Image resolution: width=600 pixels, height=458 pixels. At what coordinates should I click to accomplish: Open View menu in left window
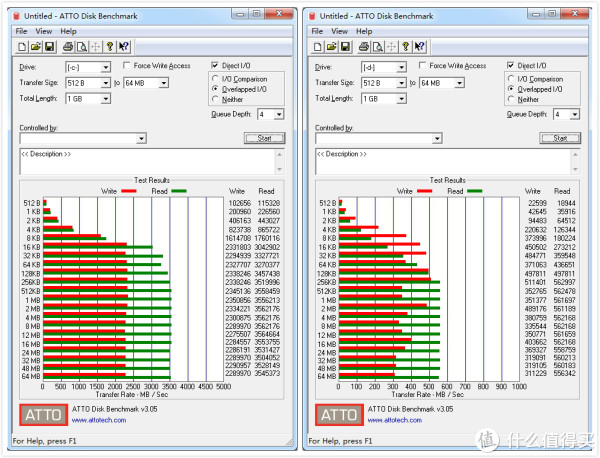[x=44, y=31]
